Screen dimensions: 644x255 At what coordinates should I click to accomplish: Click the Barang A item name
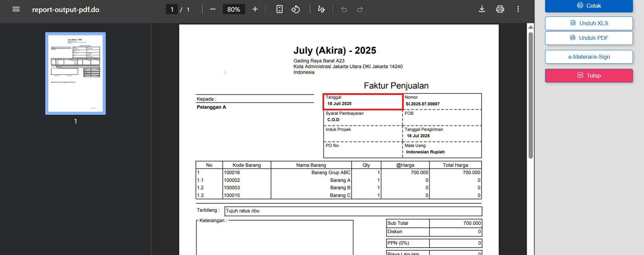click(340, 180)
